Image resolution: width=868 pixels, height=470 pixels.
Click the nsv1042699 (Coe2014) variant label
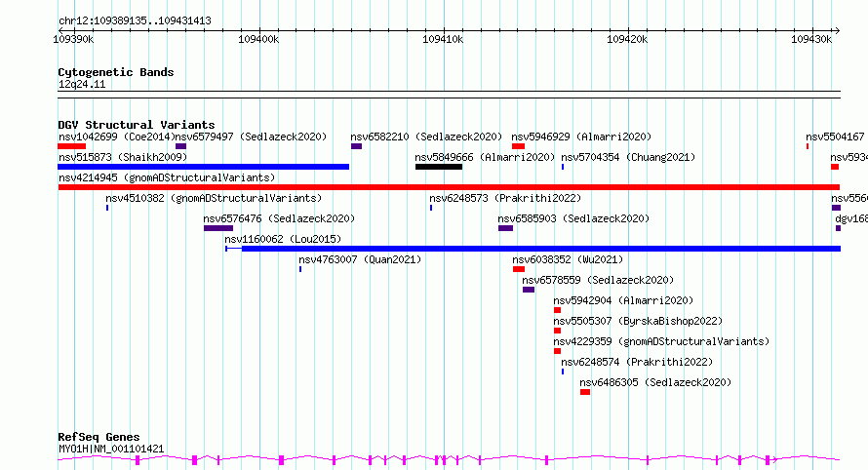(116, 137)
